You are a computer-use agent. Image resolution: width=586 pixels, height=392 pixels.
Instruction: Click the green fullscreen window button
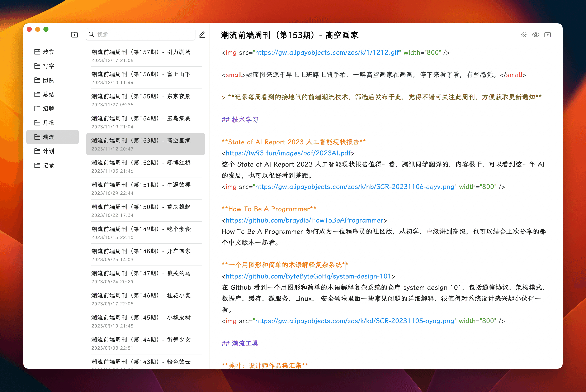[46, 29]
